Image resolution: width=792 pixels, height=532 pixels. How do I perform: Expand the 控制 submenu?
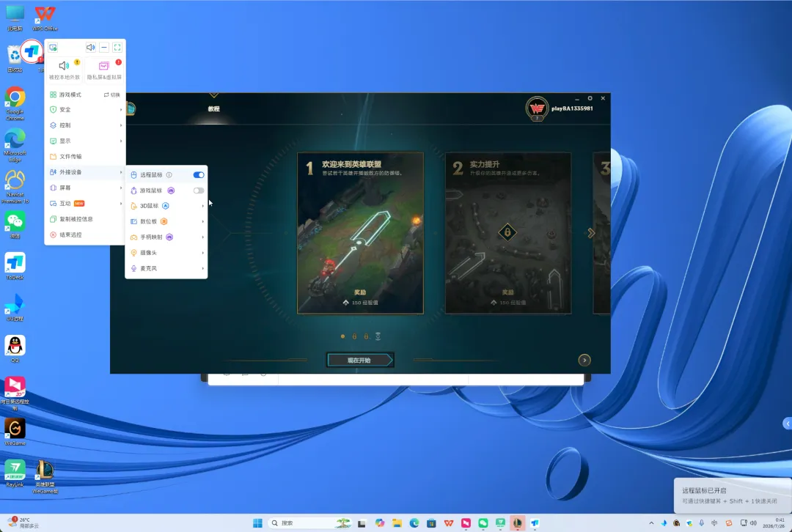(85, 125)
